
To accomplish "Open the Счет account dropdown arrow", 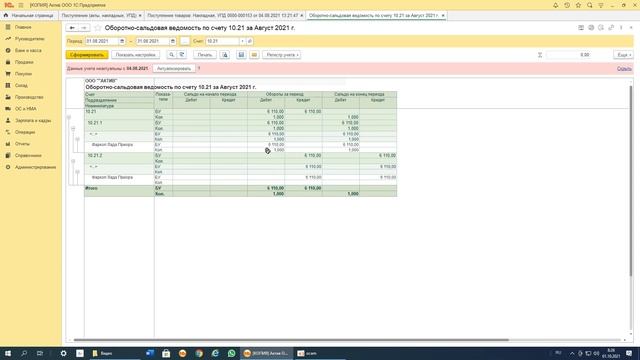I will pyautogui.click(x=242, y=41).
